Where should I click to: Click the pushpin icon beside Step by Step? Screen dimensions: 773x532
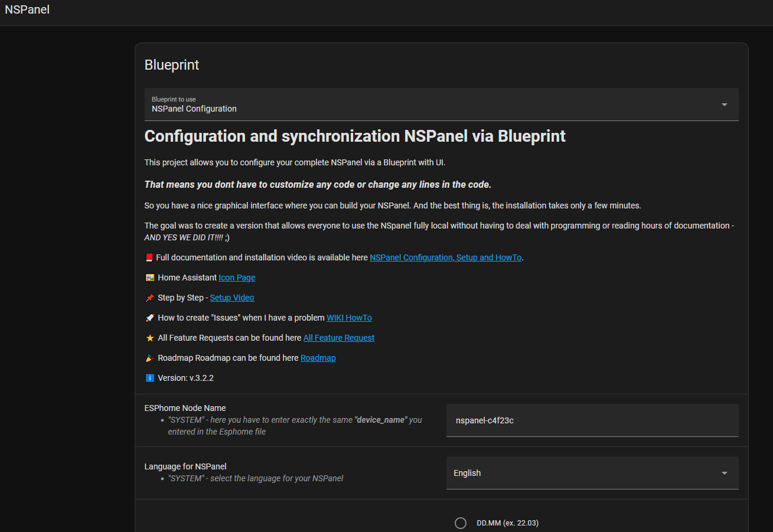pyautogui.click(x=149, y=298)
